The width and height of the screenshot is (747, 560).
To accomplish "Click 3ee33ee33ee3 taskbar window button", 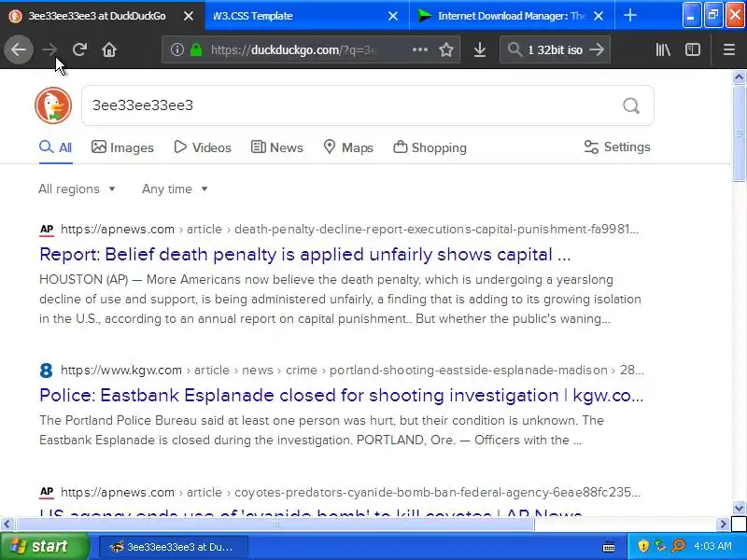I will 174,547.
